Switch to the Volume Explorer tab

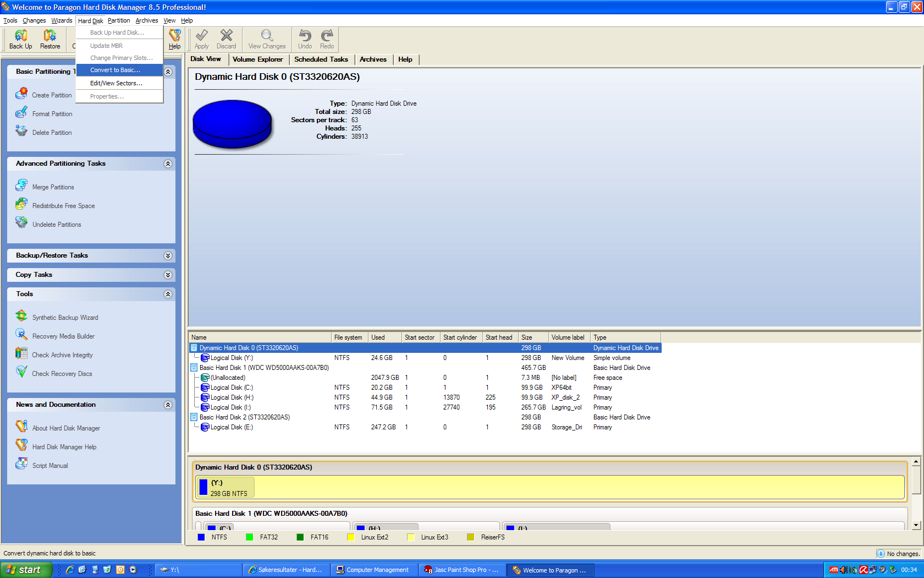pyautogui.click(x=257, y=59)
